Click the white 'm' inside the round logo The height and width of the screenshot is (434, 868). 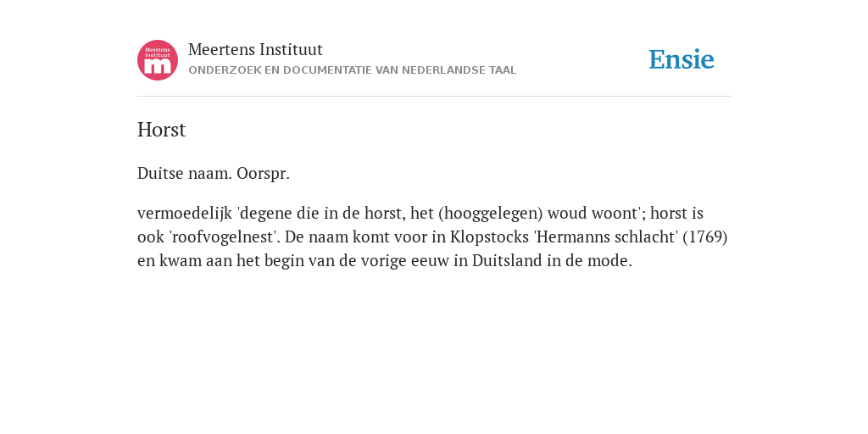pyautogui.click(x=158, y=66)
